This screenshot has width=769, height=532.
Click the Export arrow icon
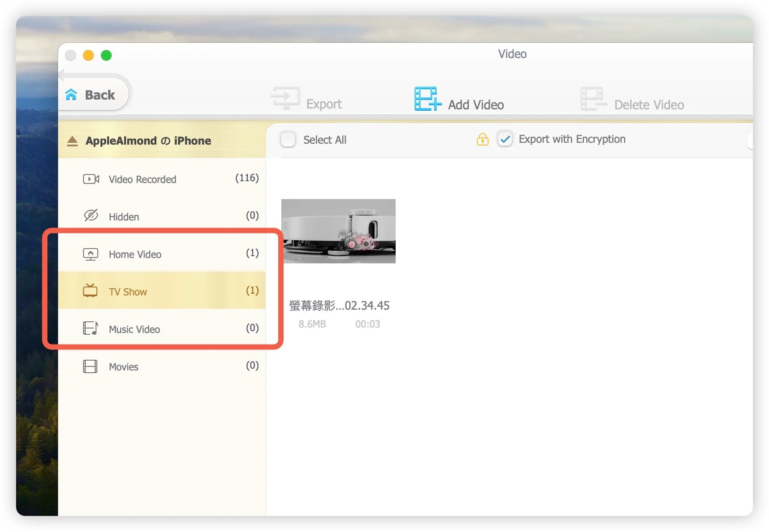[x=285, y=98]
